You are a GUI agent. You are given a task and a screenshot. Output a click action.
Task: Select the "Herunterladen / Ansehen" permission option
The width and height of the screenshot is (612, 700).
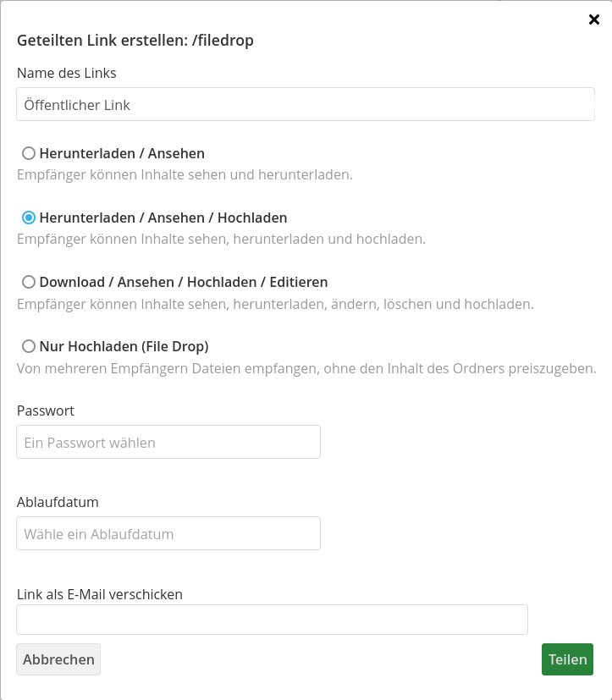[29, 153]
